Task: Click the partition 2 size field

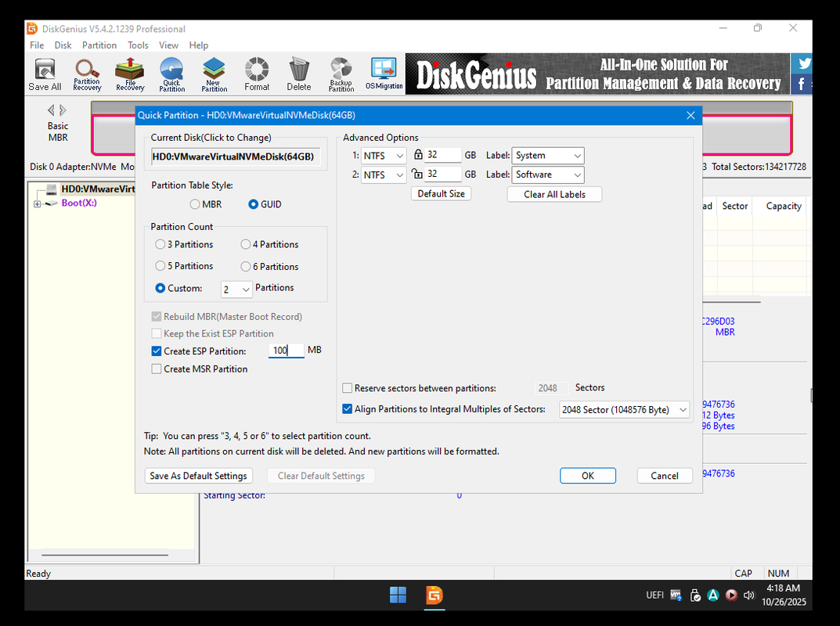Action: 443,174
